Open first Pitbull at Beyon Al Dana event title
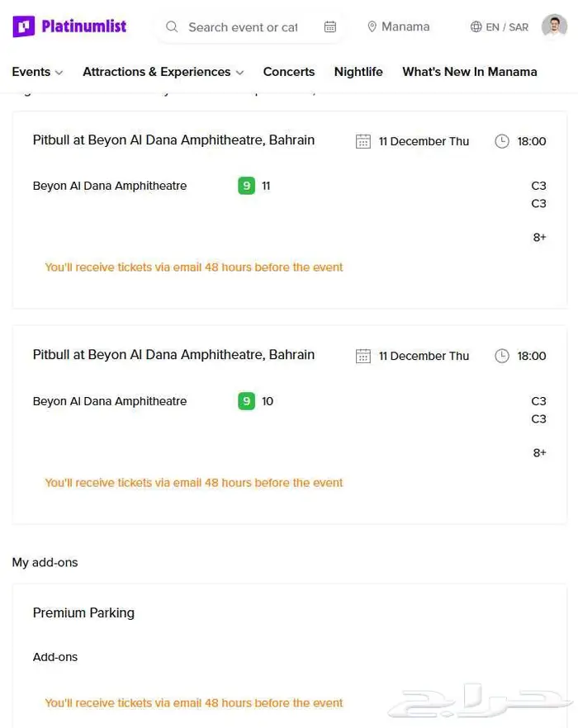578x728 pixels. click(x=173, y=140)
